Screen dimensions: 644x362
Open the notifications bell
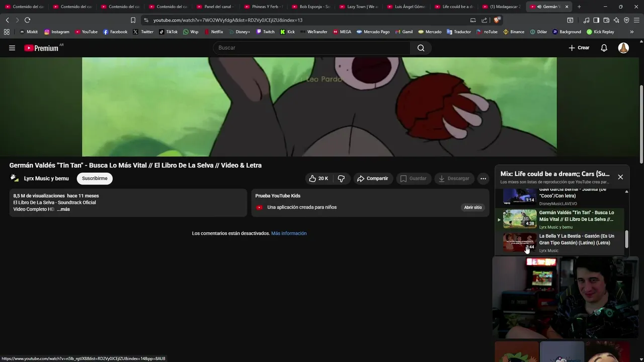click(604, 48)
